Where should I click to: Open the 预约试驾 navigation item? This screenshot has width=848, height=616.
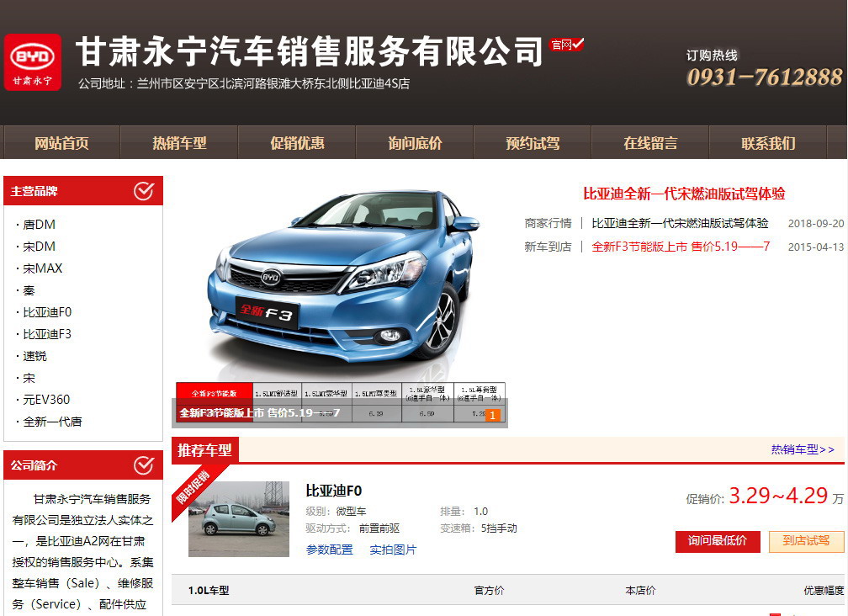pyautogui.click(x=533, y=143)
